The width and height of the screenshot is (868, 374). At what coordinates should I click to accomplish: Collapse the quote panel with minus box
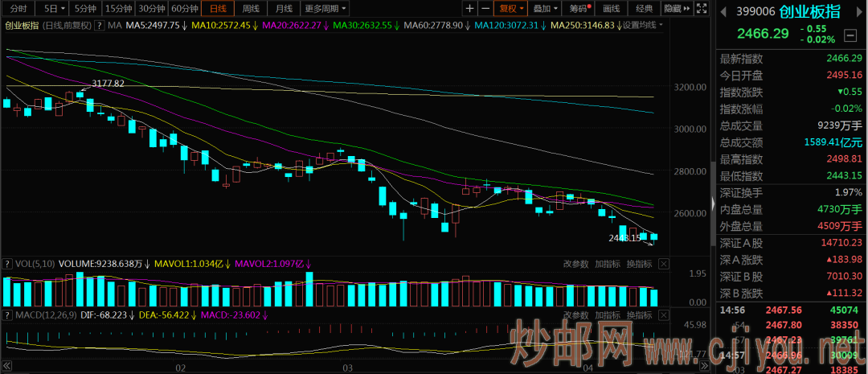[850, 36]
